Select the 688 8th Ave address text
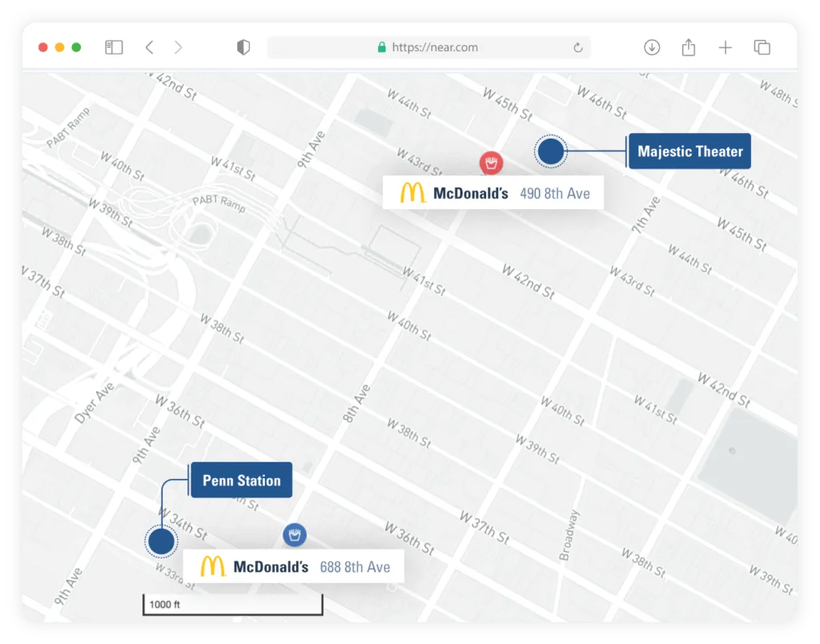Image resolution: width=820 pixels, height=644 pixels. 355,567
